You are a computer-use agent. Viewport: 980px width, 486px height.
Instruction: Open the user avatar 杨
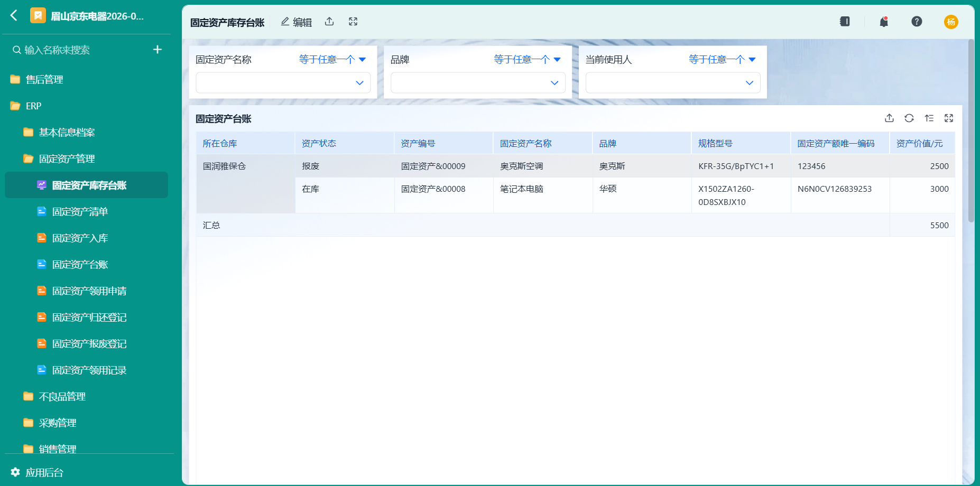951,22
